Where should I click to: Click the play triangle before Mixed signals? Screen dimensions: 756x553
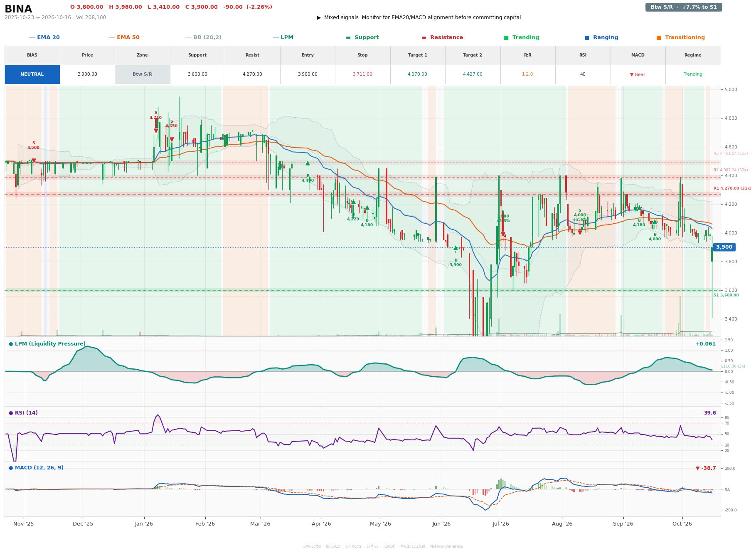pos(319,17)
